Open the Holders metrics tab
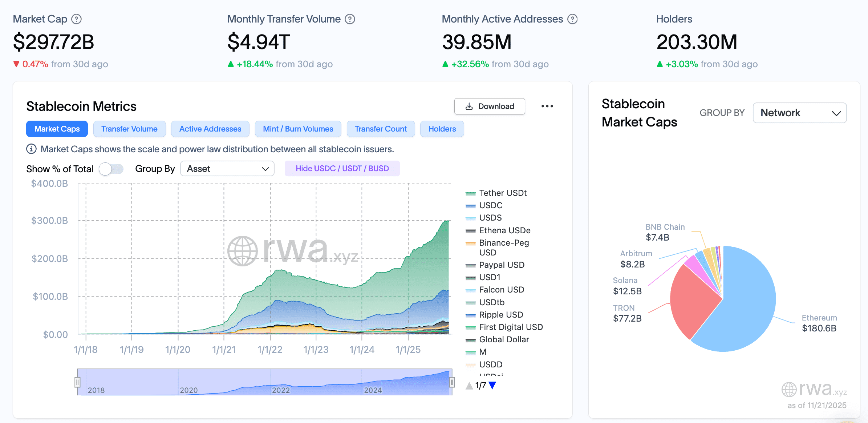868x423 pixels. [x=442, y=129]
